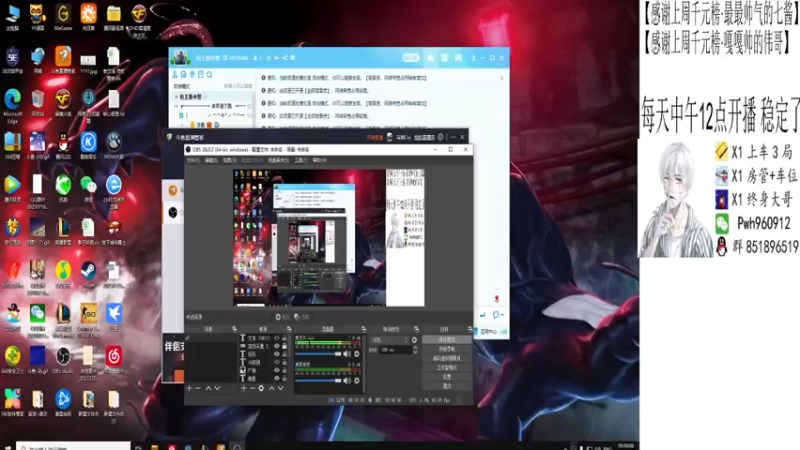Screen dimensions: 800x450
Task: Launch WeChat green bubble desktop icon
Action: point(88,186)
